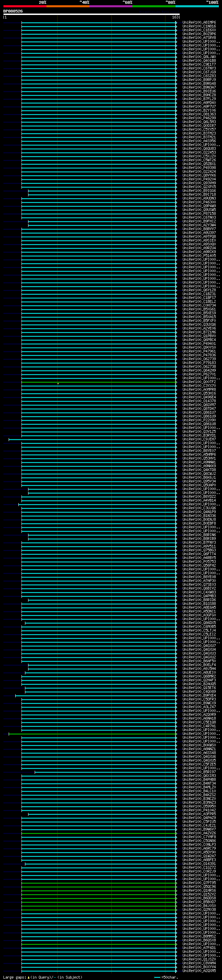Screen dimensions: 222x980
Task: Select hit label UniRef100_B9IGG6
Action: coord(199,191)
